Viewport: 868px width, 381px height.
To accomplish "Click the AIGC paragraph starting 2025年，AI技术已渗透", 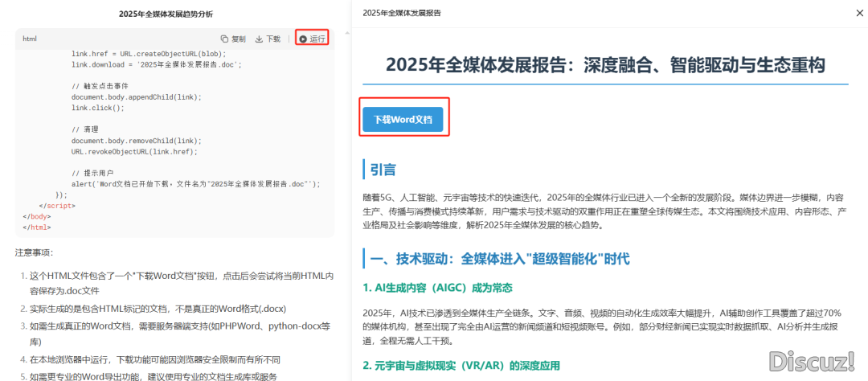I will click(604, 326).
